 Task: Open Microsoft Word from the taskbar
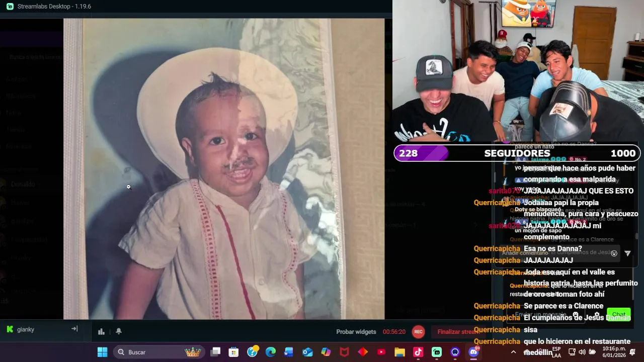point(289,352)
